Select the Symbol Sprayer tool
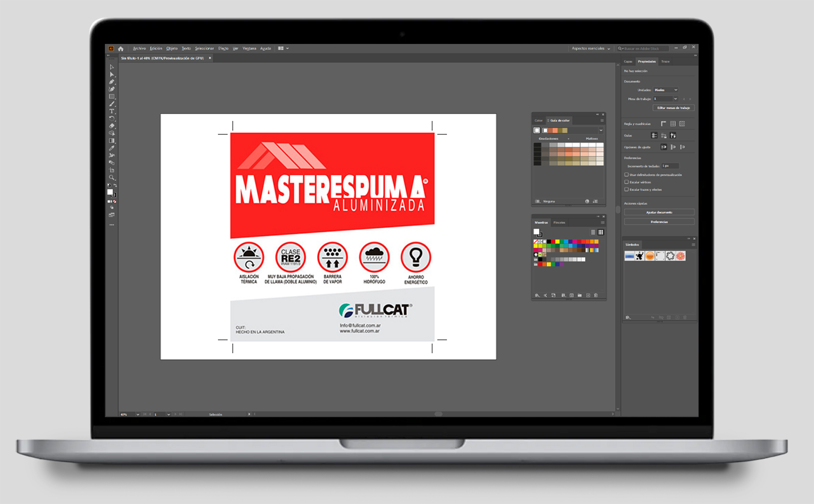Viewport: 814px width, 504px height. tap(112, 155)
